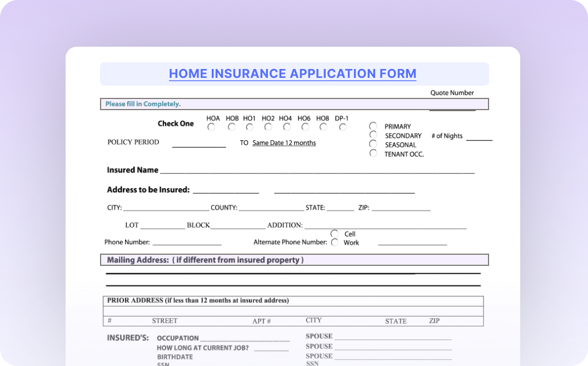Choose the HO2 radio button
This screenshot has width=588, height=366.
point(268,127)
